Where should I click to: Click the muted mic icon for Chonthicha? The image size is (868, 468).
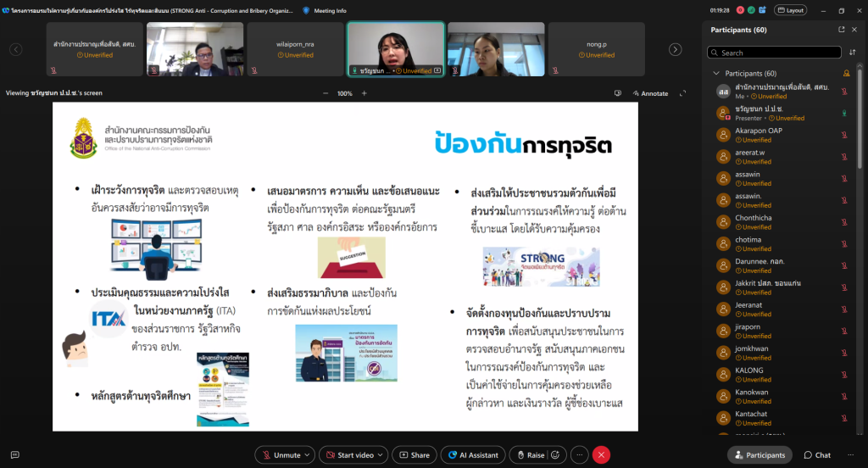click(844, 222)
